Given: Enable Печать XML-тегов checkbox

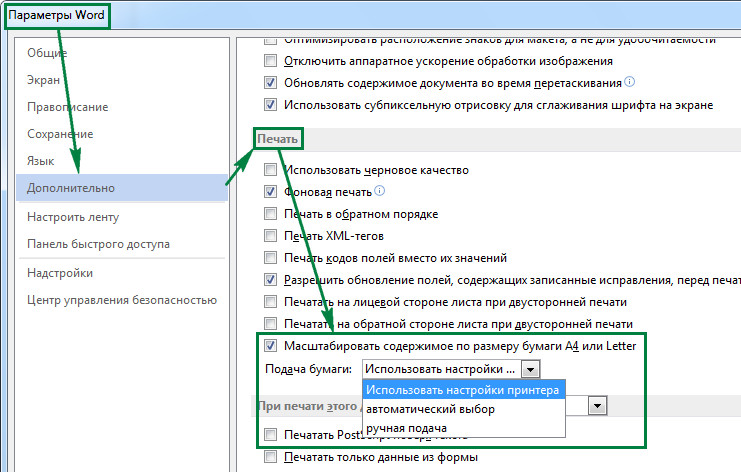Looking at the screenshot, I should tap(270, 235).
